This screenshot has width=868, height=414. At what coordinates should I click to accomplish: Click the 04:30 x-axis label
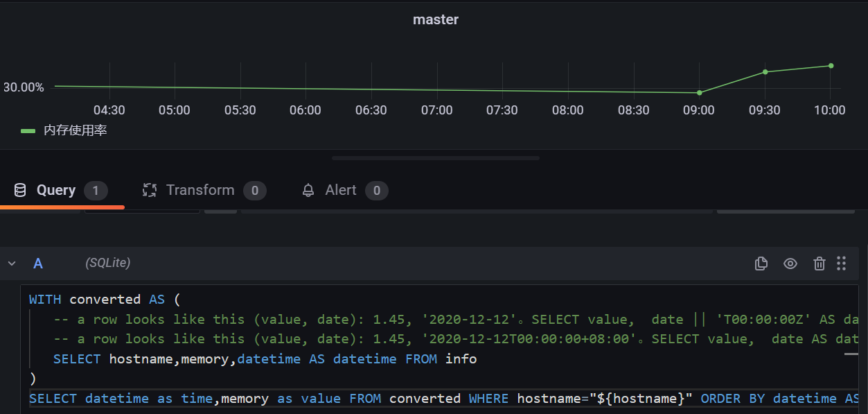pos(109,110)
